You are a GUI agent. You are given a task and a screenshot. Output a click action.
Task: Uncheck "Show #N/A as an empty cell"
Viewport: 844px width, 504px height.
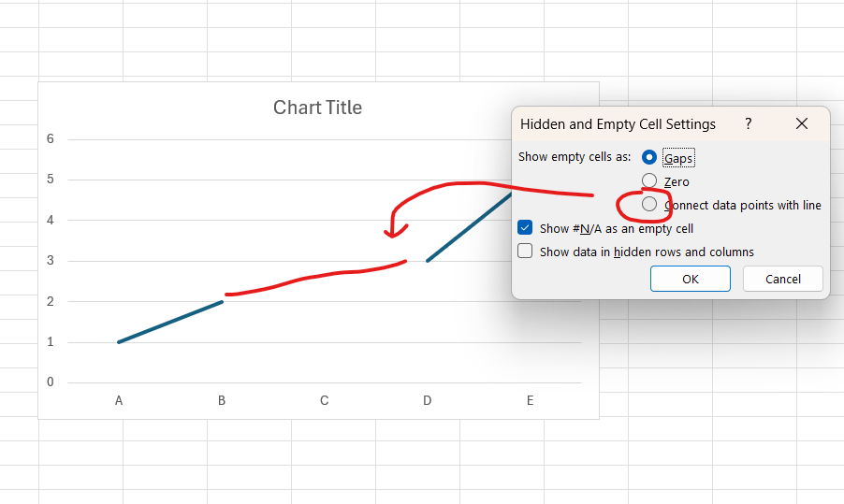[525, 228]
